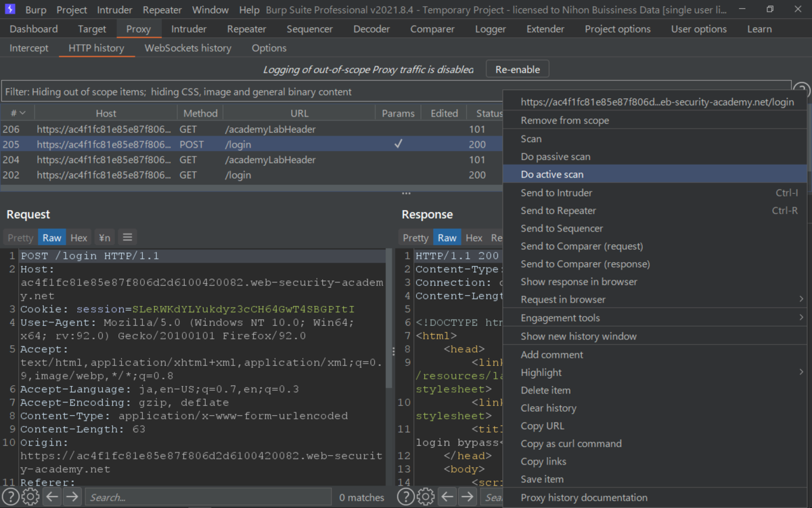Switch Request view to Pretty

20,237
